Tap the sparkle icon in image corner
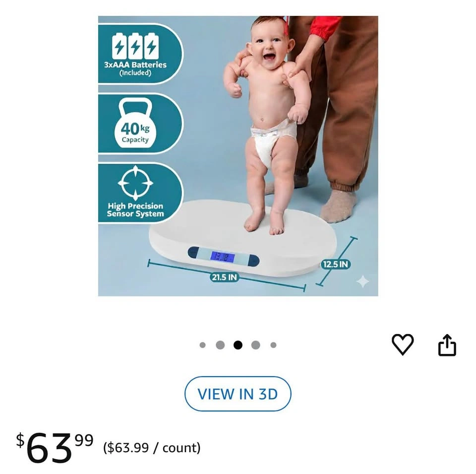The image size is (476, 474). tap(362, 281)
